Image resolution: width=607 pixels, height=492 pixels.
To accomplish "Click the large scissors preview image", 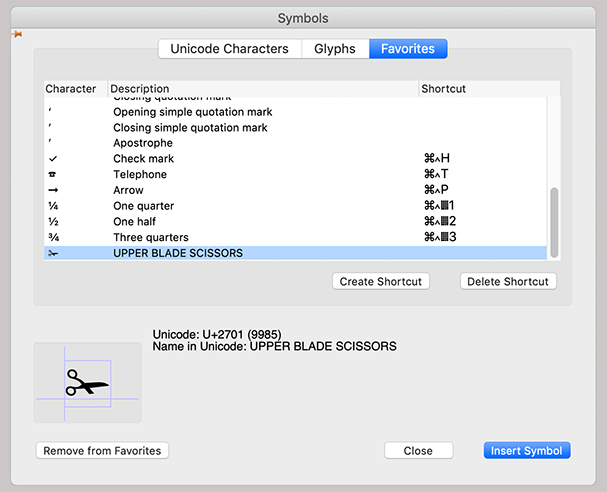I will click(87, 382).
